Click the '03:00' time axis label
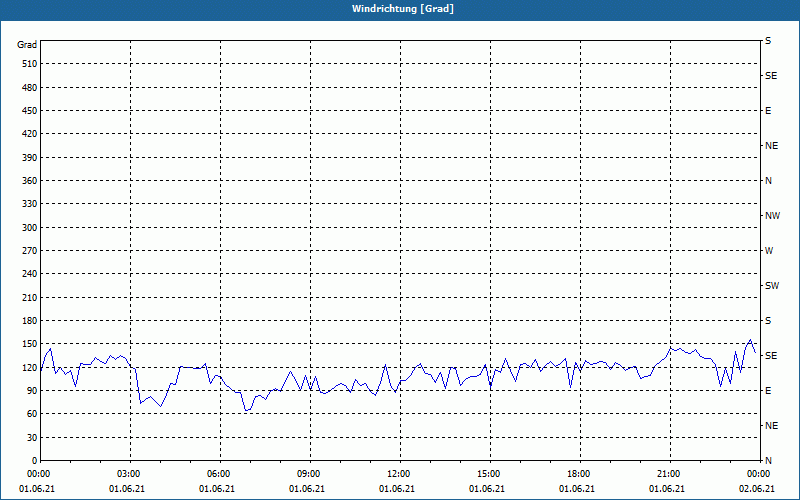 coord(130,473)
